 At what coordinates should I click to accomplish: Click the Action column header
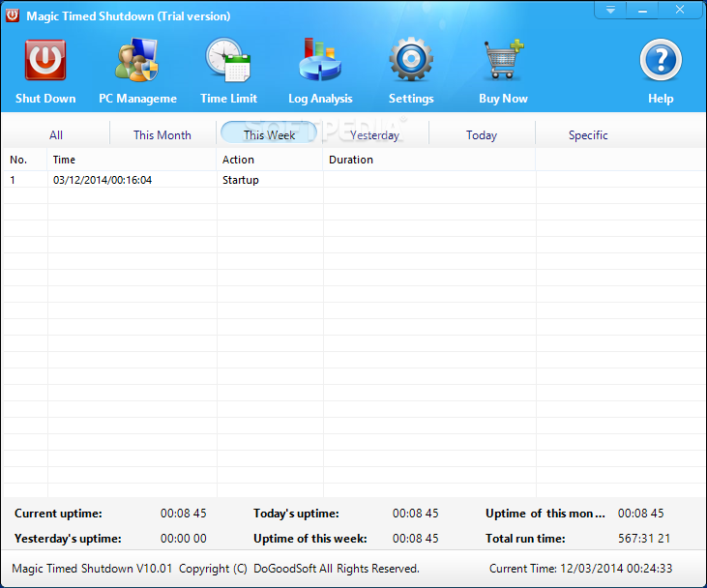270,160
